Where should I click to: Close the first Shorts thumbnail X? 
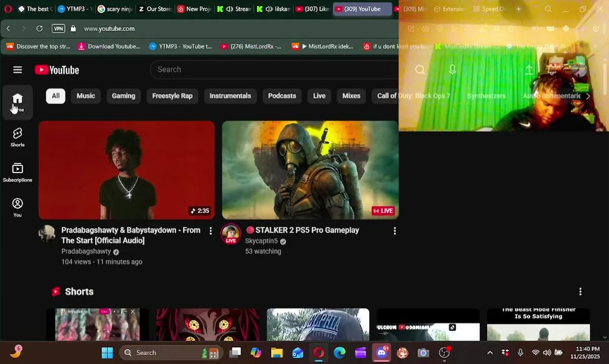click(133, 312)
